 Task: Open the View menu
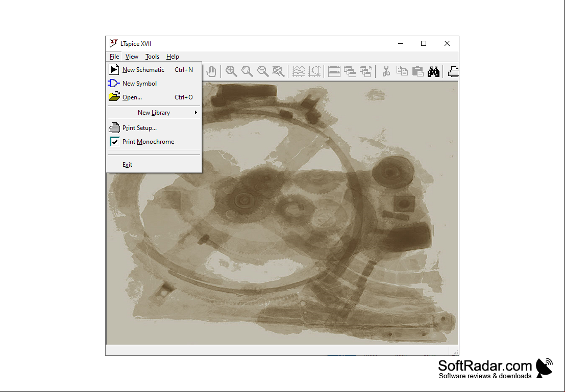[132, 57]
